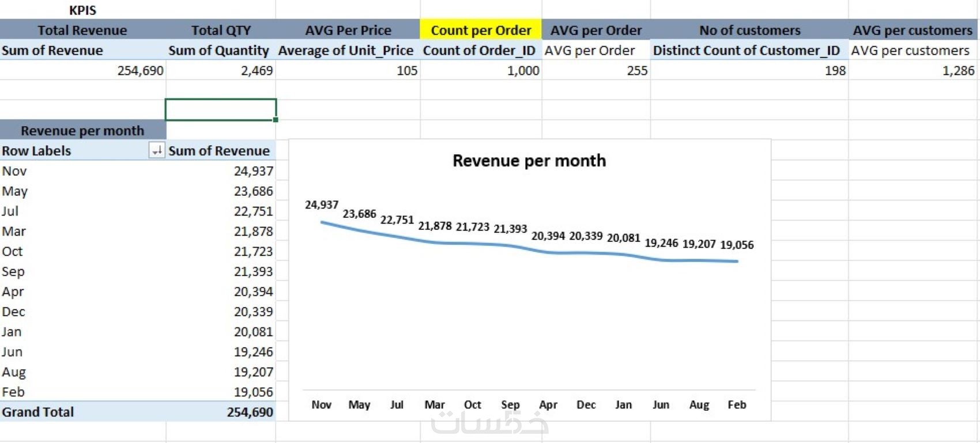Select the yellow Count per Order header
The height and width of the screenshot is (443, 980).
pyautogui.click(x=481, y=30)
